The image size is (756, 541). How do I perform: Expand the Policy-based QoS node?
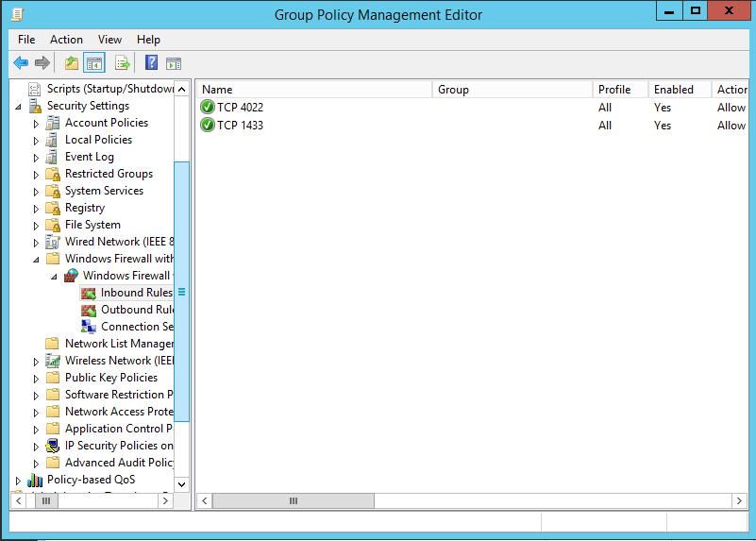pyautogui.click(x=18, y=481)
